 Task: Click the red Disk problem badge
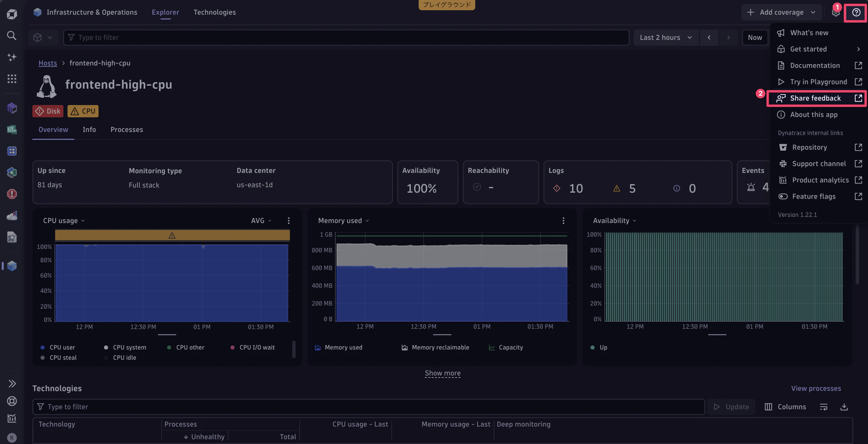pyautogui.click(x=48, y=111)
